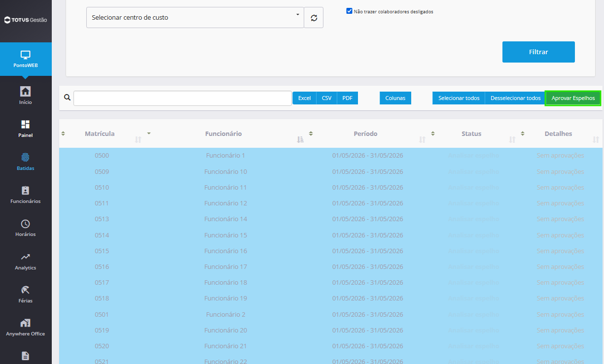Refresh the centro de custo list
This screenshot has width=604, height=364.
[314, 18]
